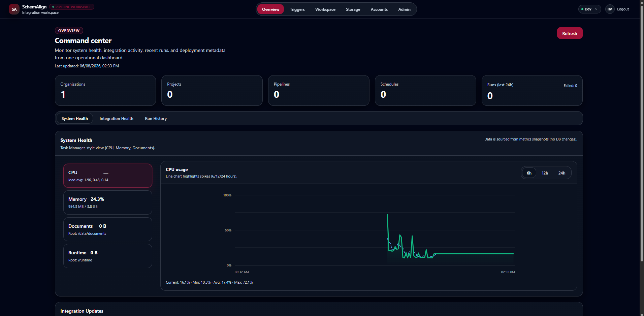Click the CPU spike on the chart
644x316 pixels.
coord(387,216)
